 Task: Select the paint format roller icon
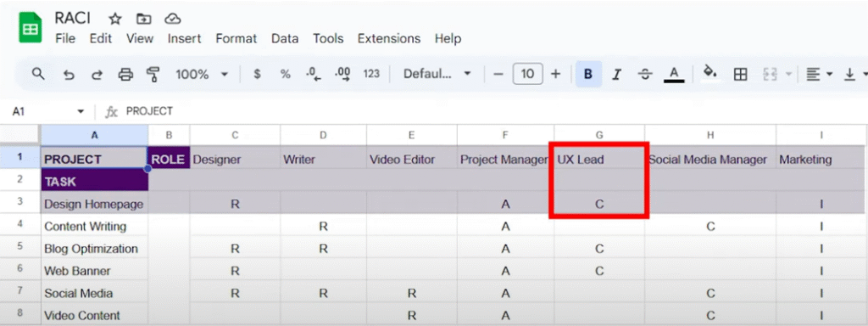153,75
